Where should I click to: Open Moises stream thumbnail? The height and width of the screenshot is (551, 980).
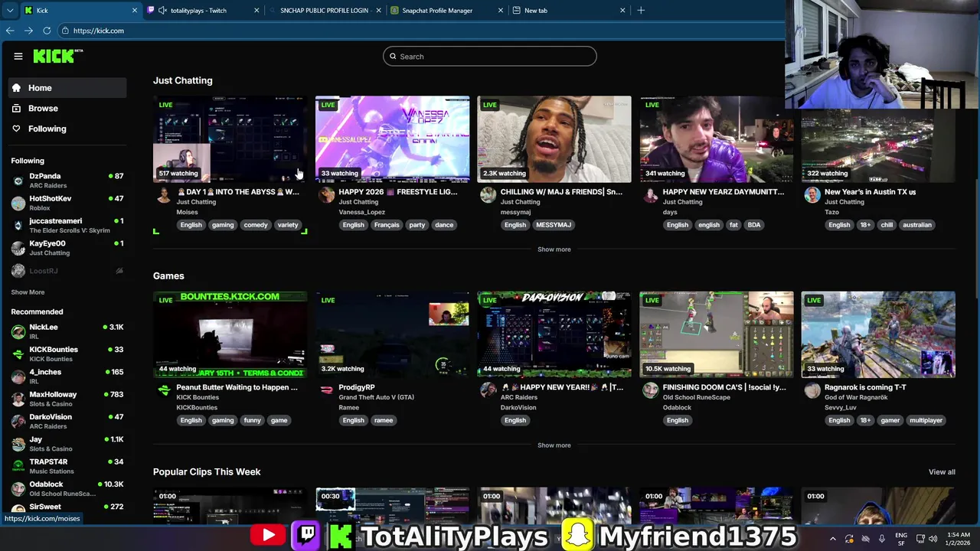(230, 139)
